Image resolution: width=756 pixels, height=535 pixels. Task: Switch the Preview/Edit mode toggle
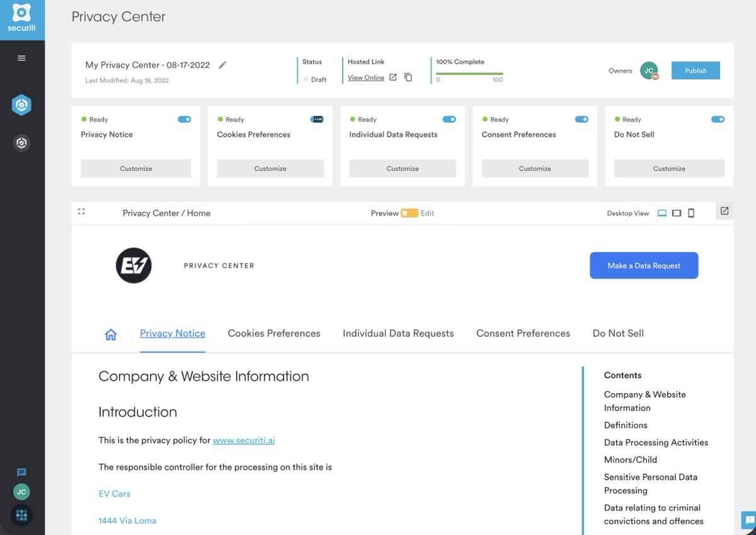(409, 213)
